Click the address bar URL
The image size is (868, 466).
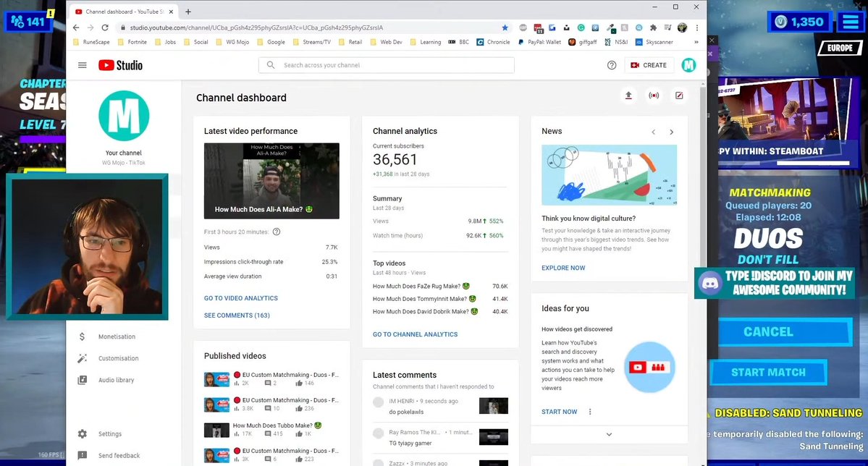tap(256, 27)
